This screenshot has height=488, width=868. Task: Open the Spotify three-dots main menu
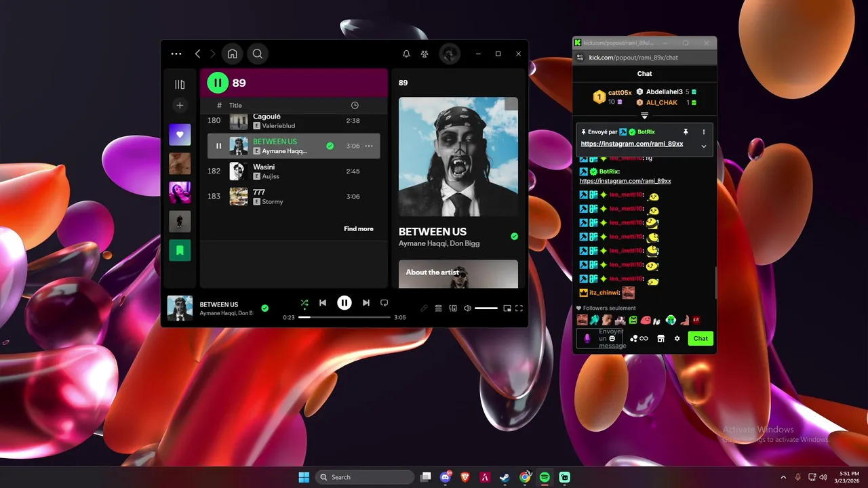pyautogui.click(x=176, y=54)
